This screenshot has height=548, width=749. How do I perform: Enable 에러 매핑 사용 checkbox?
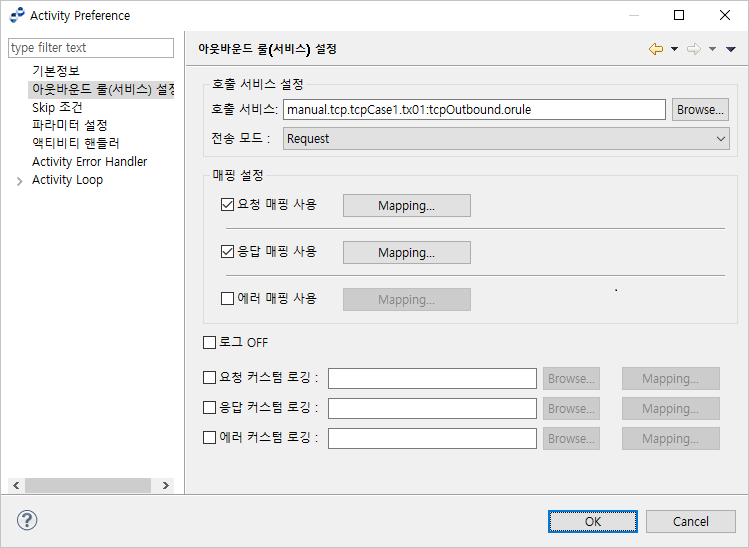click(x=227, y=298)
